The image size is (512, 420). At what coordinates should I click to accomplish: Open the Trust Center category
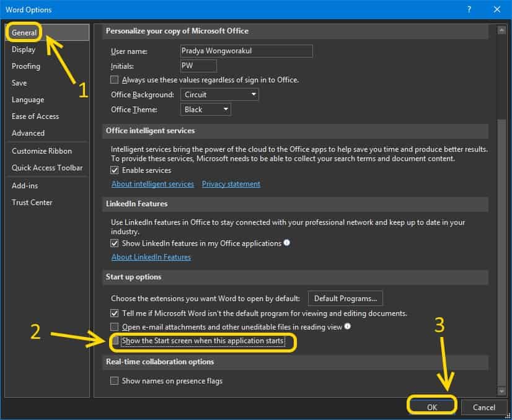point(32,203)
